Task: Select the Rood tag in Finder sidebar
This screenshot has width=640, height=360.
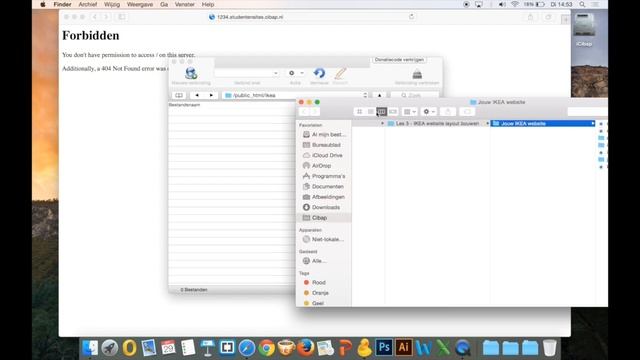Action: 315,282
